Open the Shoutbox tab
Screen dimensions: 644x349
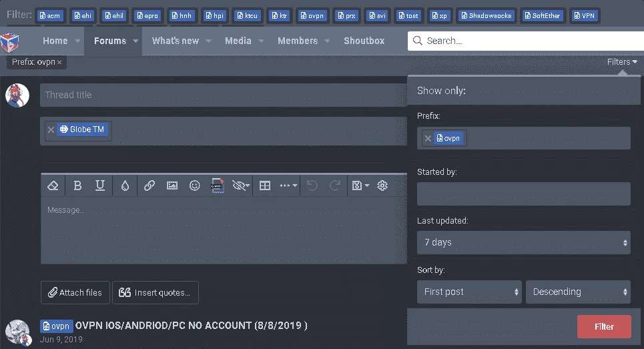[364, 41]
